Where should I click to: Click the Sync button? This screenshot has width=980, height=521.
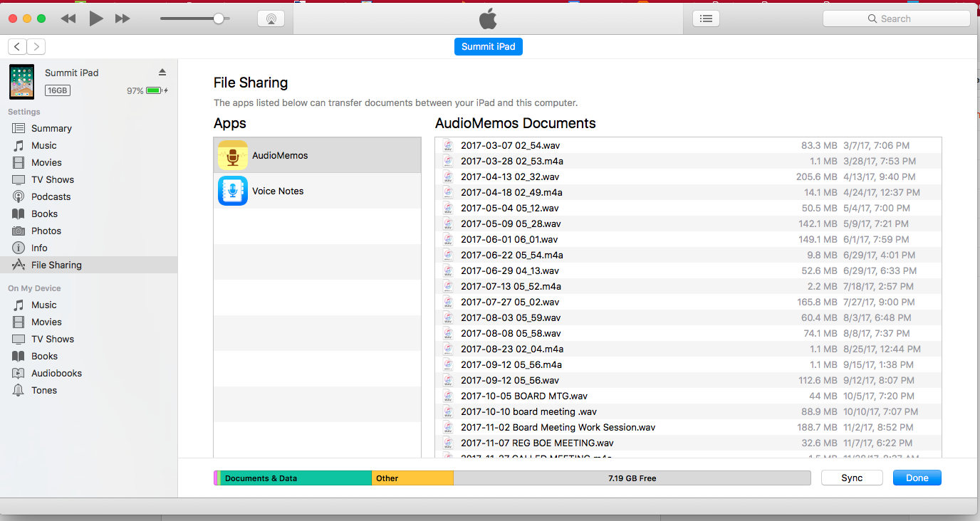pyautogui.click(x=852, y=478)
